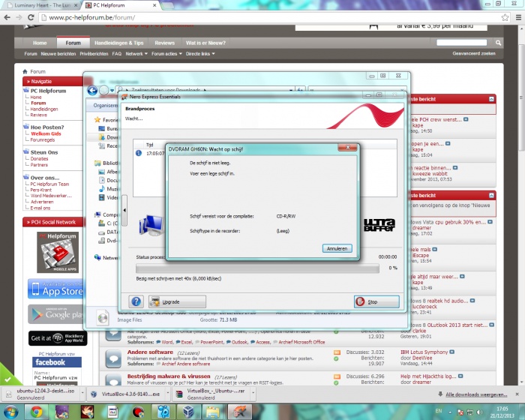
Task: Click the collapse arrow on Nero's left edge
Action: [x=124, y=210]
